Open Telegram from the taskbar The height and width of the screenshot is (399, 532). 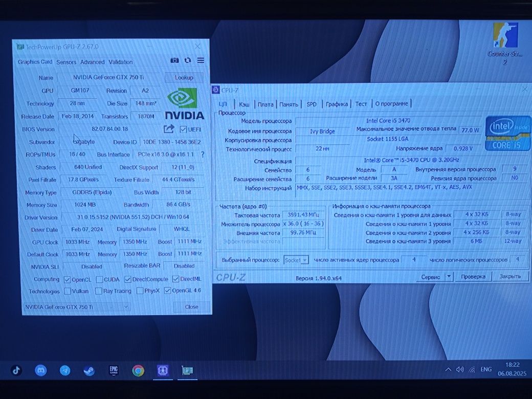point(65,370)
